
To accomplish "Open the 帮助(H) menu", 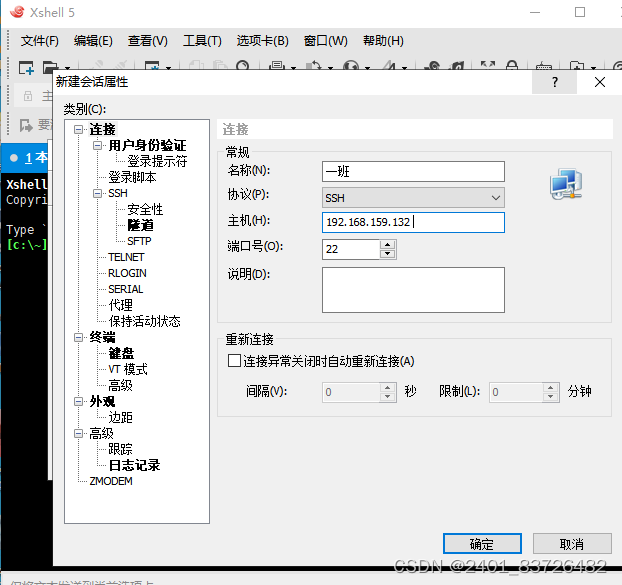I will pyautogui.click(x=383, y=41).
